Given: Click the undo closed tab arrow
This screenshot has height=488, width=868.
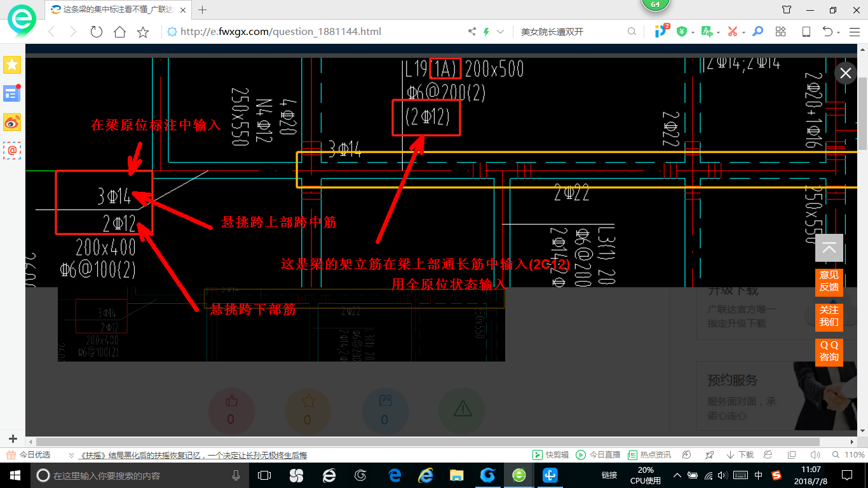Looking at the screenshot, I should (x=828, y=32).
